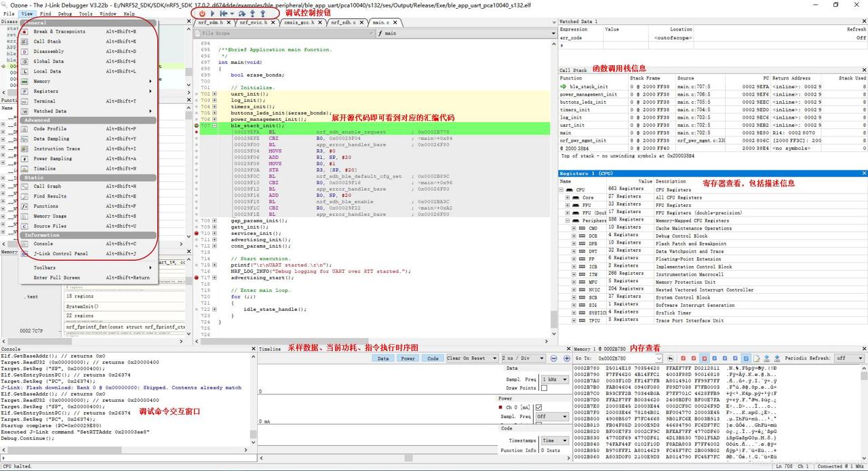Select Enter Full Screen menu entry
This screenshot has height=471, width=868.
90,278
